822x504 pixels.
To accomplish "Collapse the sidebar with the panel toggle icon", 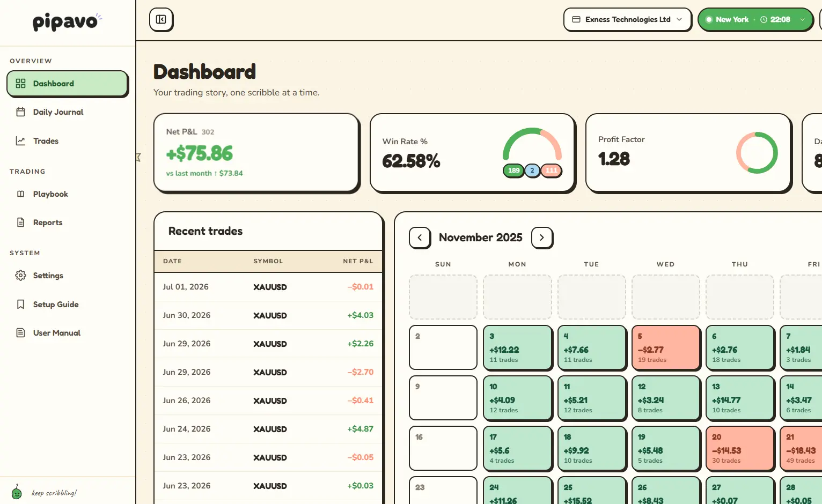I will pos(161,19).
